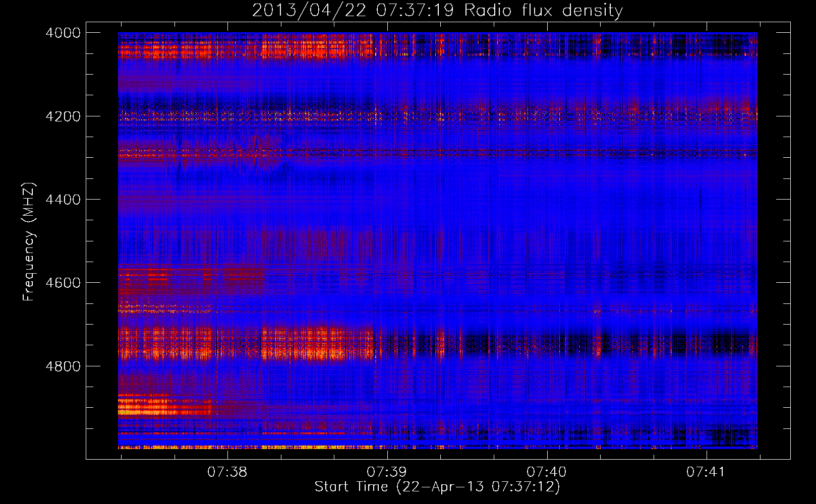Click the '4000' frequency axis label
816x504 pixels.
coord(63,33)
